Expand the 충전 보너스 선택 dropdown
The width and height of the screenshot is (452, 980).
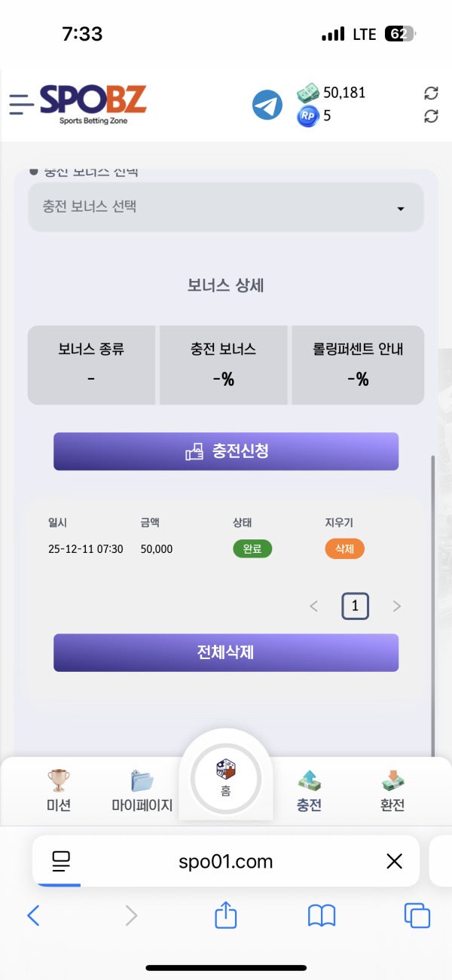click(x=225, y=207)
